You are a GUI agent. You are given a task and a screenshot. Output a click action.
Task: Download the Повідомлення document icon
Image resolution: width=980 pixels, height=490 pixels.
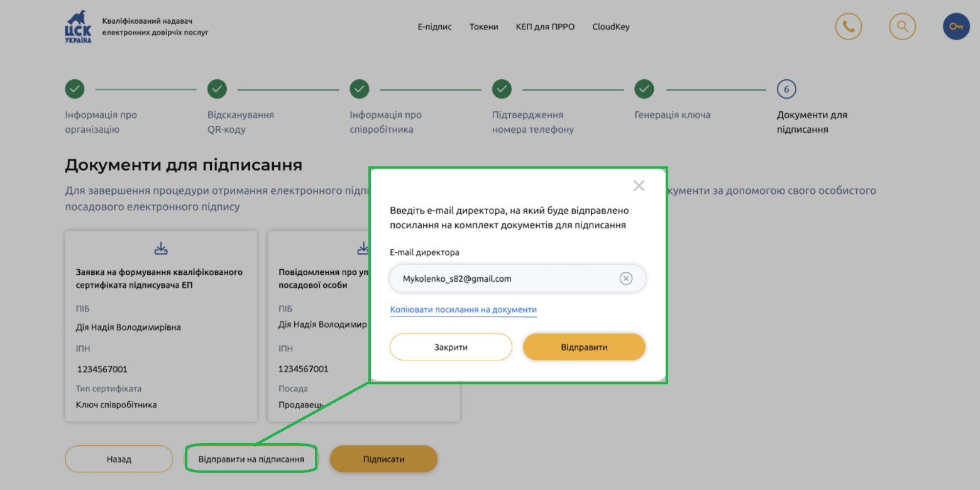tap(363, 248)
